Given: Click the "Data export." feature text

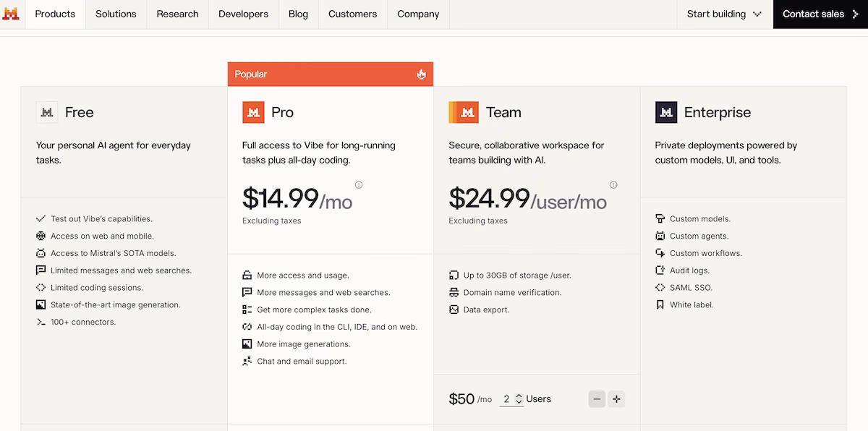Looking at the screenshot, I should 487,310.
